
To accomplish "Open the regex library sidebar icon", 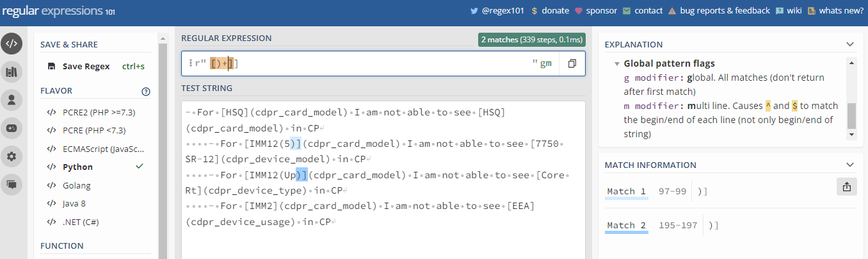I will [12, 72].
